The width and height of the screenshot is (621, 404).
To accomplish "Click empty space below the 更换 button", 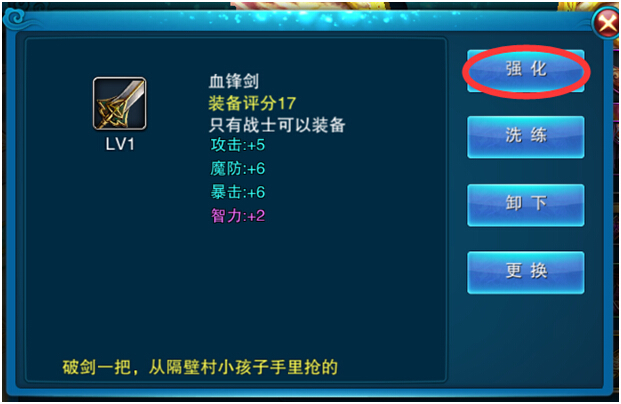I will point(526,341).
